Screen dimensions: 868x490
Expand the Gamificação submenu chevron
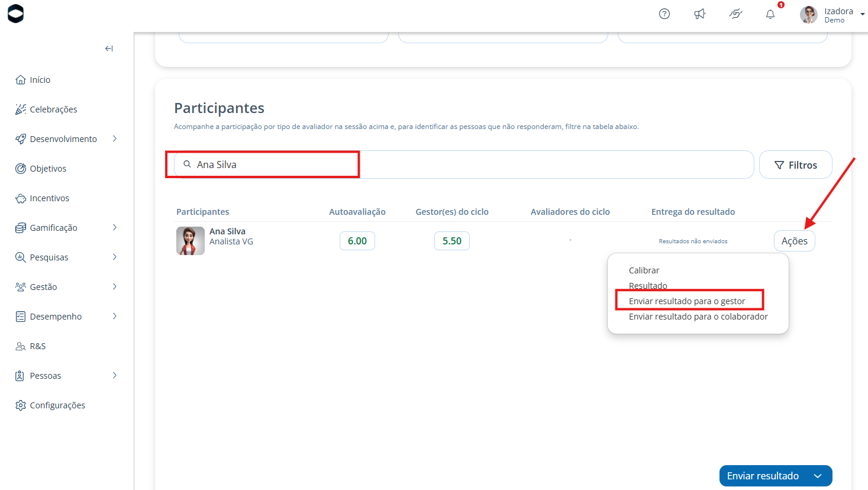pos(115,227)
